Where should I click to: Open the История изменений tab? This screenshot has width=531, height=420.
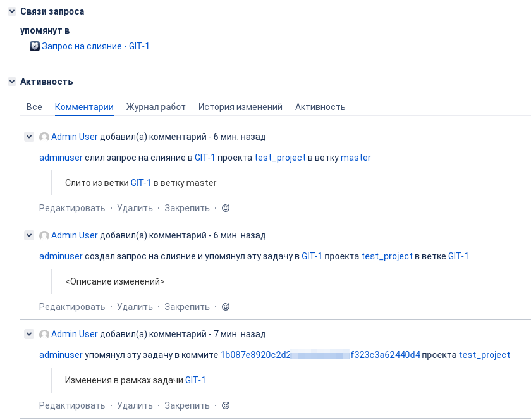[x=240, y=107]
